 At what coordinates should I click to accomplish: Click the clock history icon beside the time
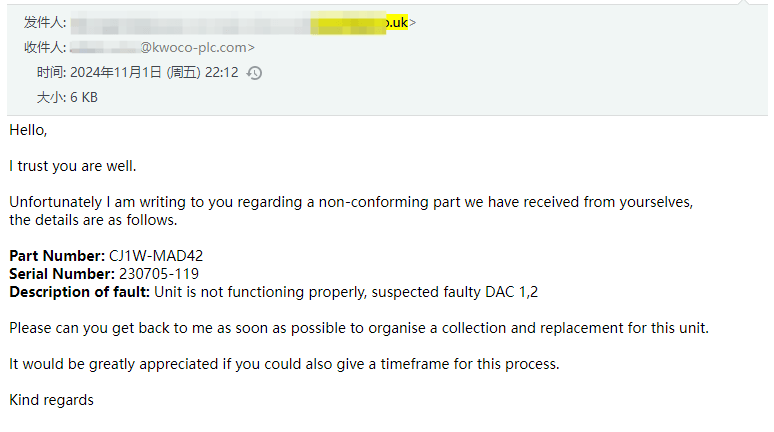(x=254, y=73)
